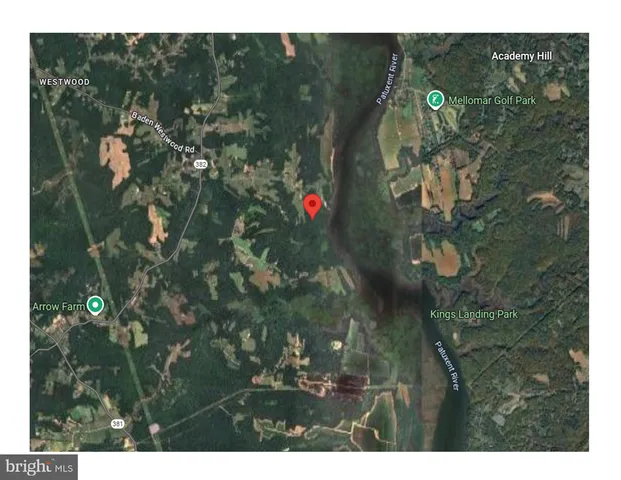
Task: Click the farmland south of Mellomar Golf Park
Action: tap(442, 186)
